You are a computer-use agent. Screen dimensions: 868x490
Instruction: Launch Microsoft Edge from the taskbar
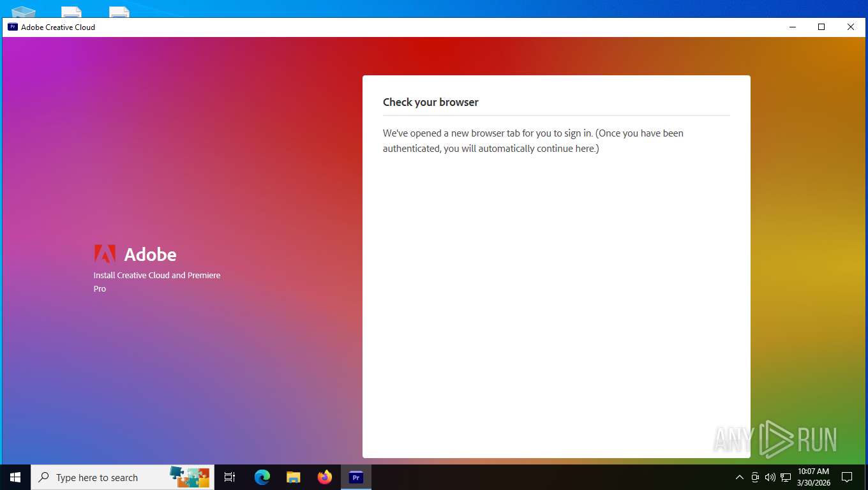tap(262, 477)
